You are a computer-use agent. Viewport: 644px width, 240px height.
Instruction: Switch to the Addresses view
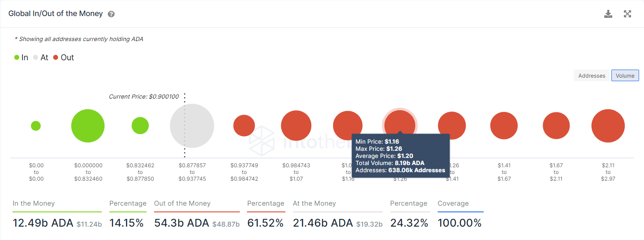[x=591, y=75]
